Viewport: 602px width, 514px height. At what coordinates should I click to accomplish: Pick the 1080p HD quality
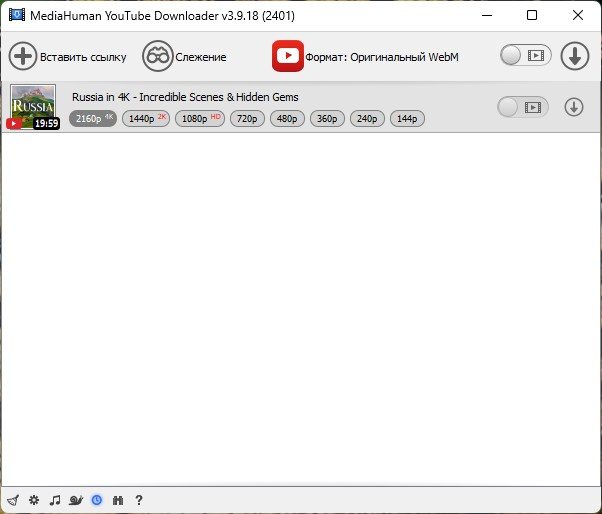200,119
